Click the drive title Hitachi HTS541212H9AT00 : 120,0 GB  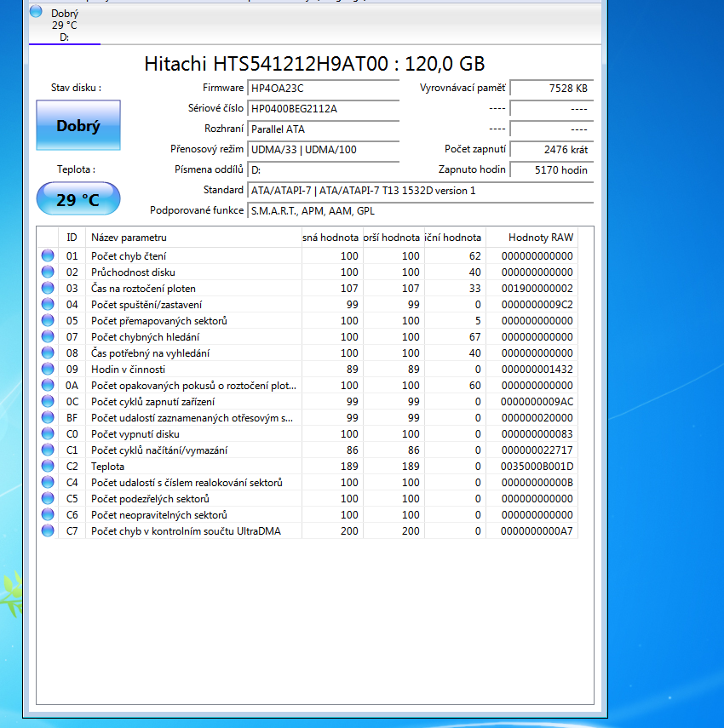pyautogui.click(x=314, y=64)
